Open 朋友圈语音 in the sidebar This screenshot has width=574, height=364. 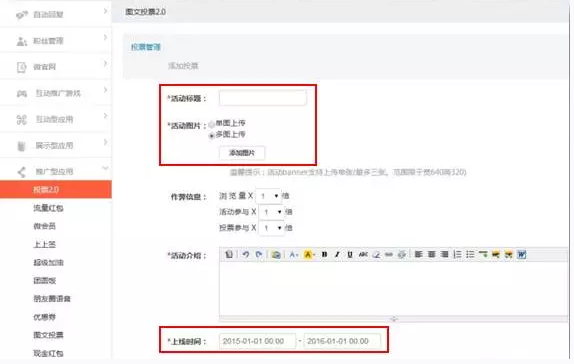point(52,299)
